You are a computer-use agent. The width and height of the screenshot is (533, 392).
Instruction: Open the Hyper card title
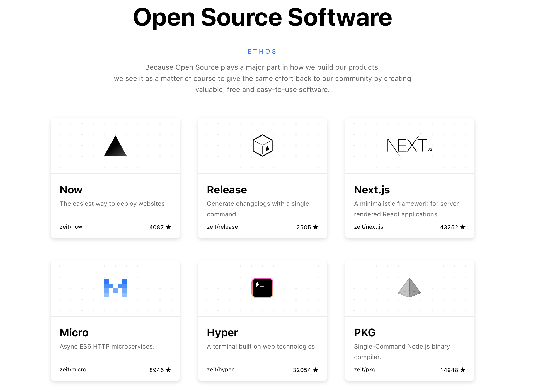[x=222, y=333]
